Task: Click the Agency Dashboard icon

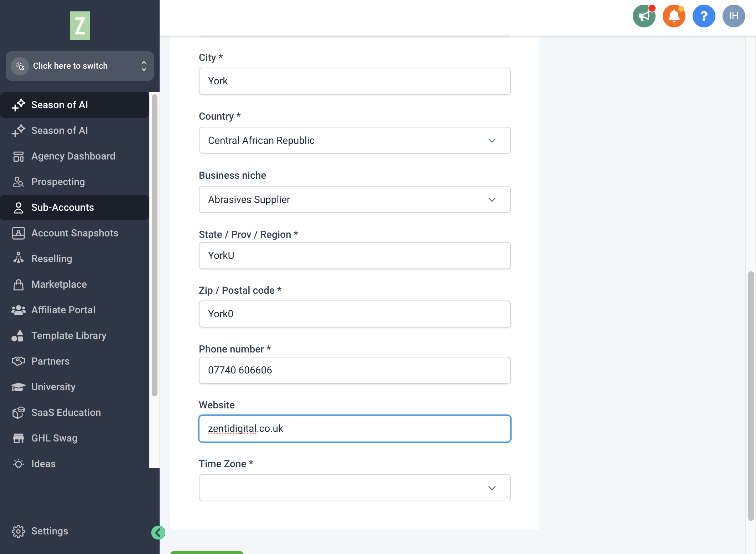Action: 18,156
